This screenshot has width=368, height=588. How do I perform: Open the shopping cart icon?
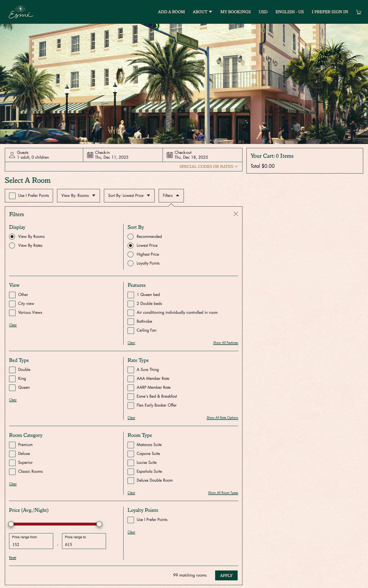[x=359, y=12]
